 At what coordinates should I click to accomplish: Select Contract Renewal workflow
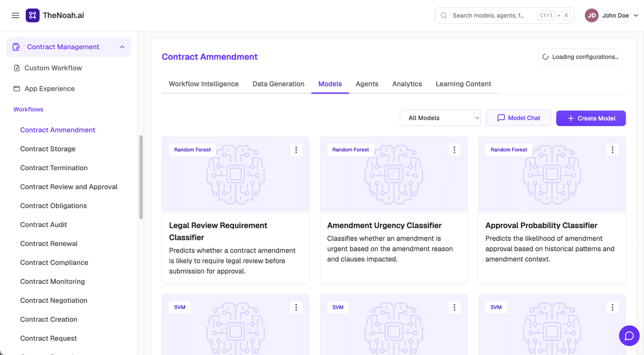click(x=49, y=243)
